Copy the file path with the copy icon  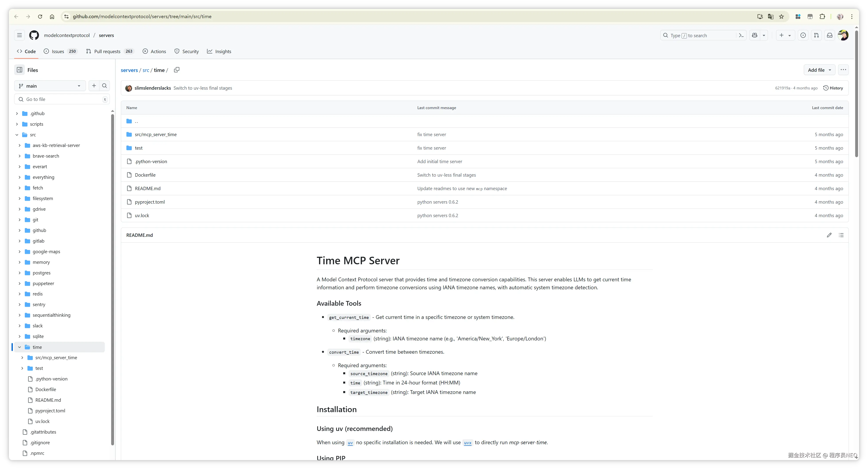tap(176, 70)
